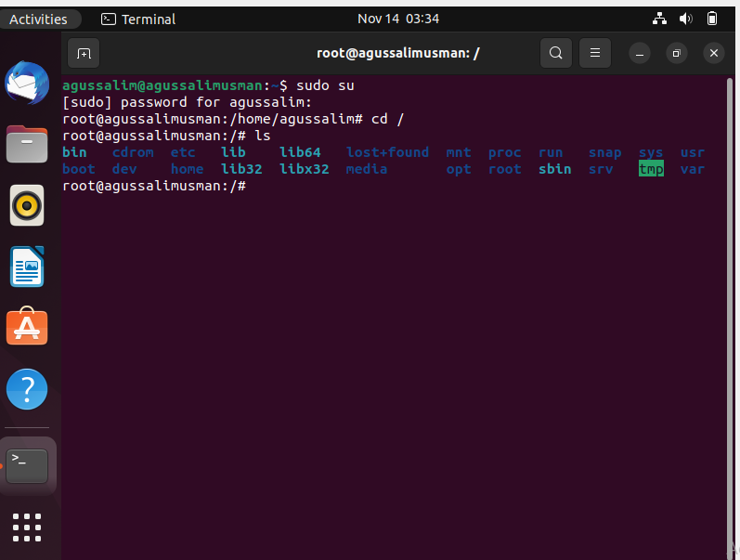Open the terminal search tool

556,53
